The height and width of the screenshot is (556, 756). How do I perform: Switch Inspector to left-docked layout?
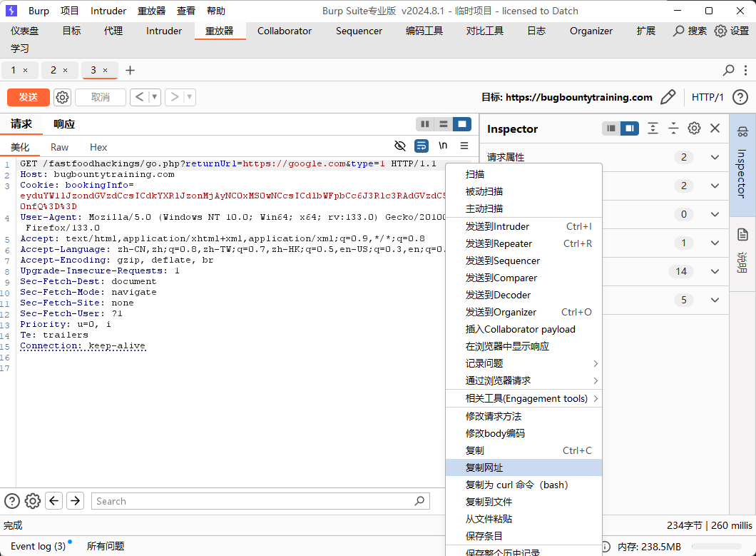point(611,128)
